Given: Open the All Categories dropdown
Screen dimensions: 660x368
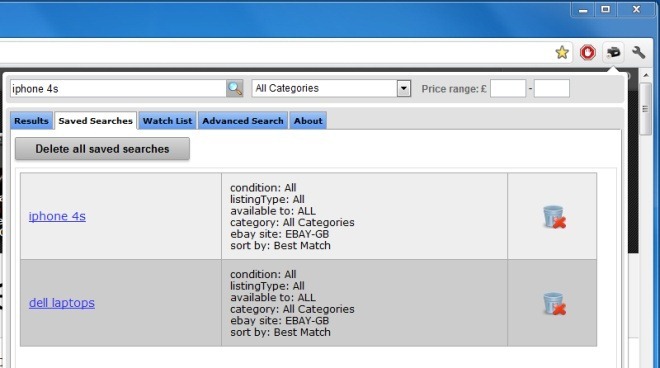Looking at the screenshot, I should pos(331,88).
